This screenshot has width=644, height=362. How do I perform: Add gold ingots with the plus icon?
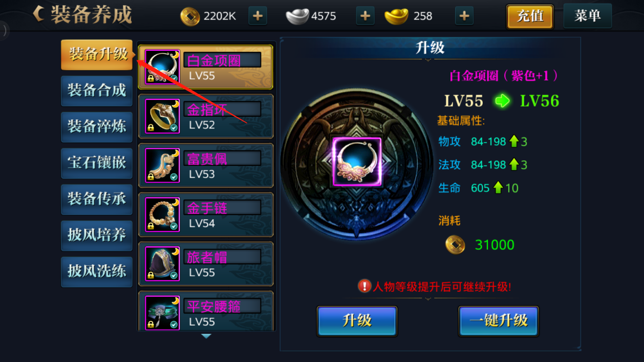tap(464, 16)
